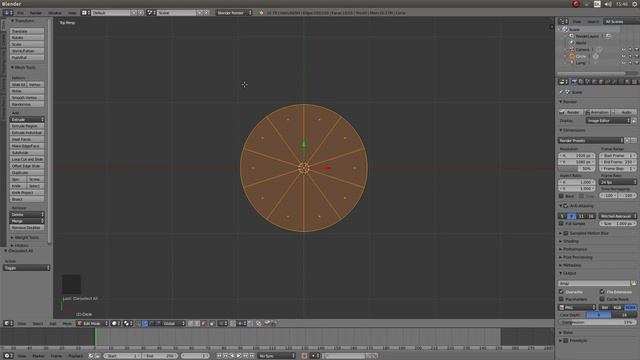This screenshot has width=640, height=360.
Task: Click the Loop Cut and Slide button
Action: pos(27,159)
